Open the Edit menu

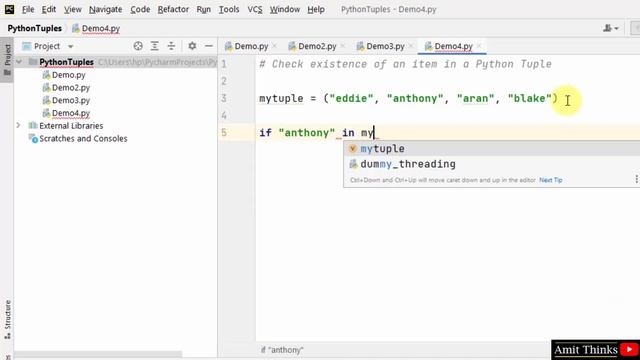click(x=49, y=9)
